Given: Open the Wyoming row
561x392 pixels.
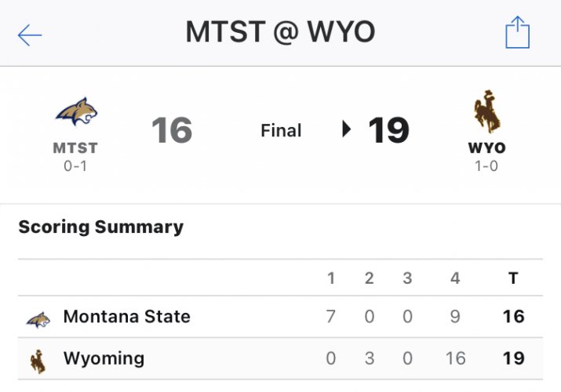Looking at the screenshot, I should tap(280, 358).
